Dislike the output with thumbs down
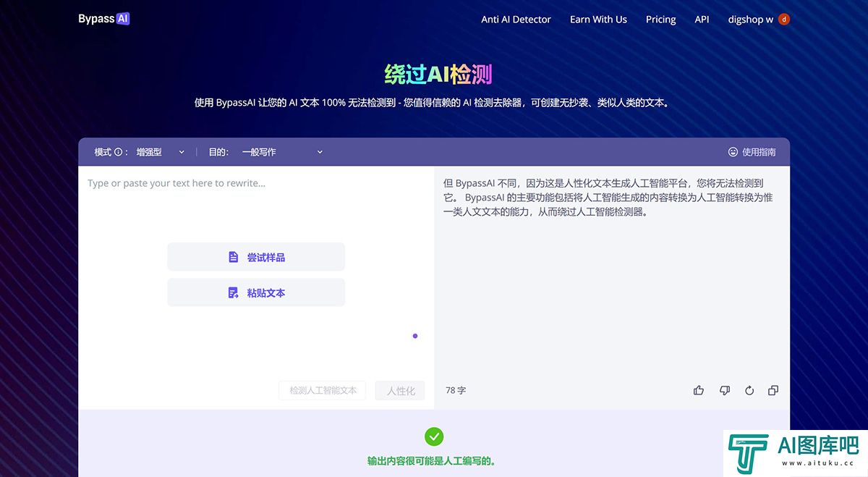Screen dimensions: 868x477 click(724, 390)
